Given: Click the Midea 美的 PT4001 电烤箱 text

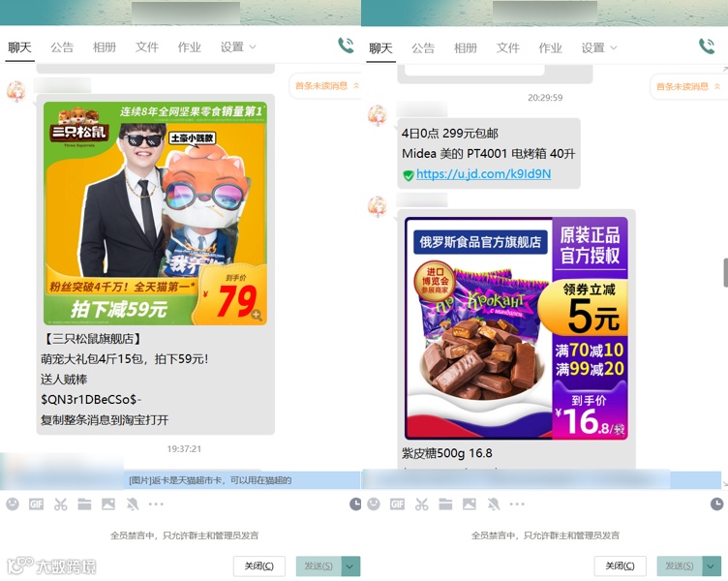Looking at the screenshot, I should 489,153.
